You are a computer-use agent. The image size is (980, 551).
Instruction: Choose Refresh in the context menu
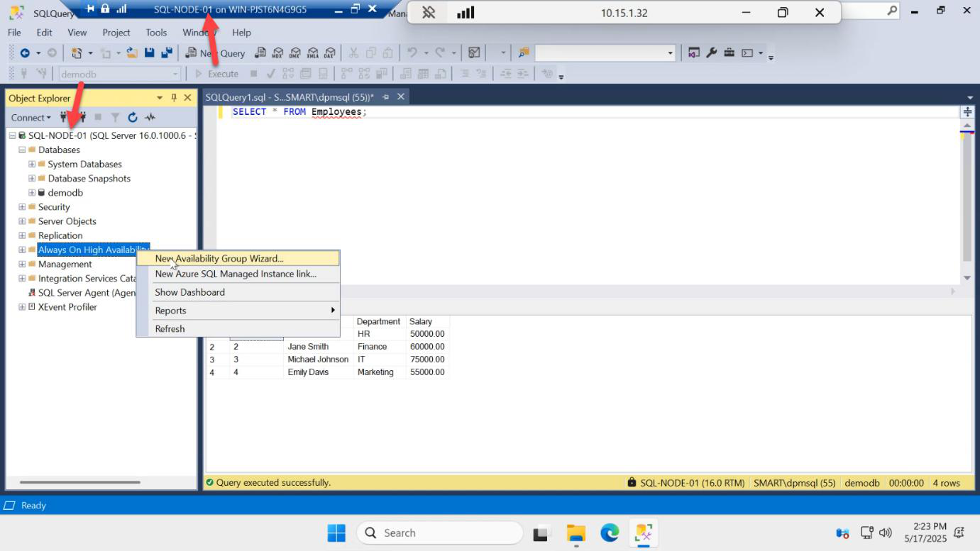(x=238, y=329)
